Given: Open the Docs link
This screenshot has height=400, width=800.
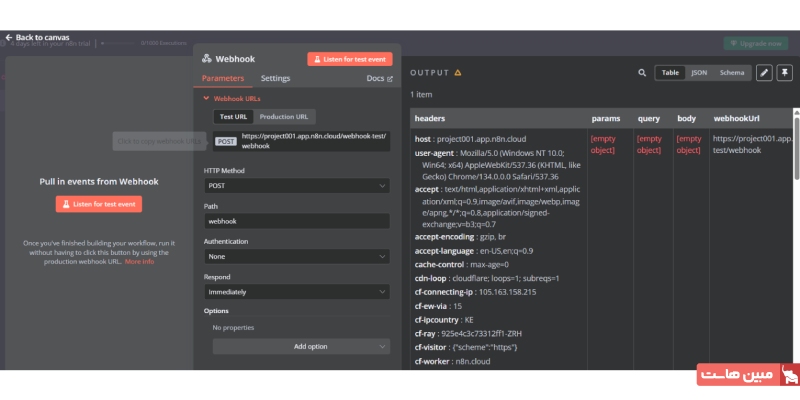Looking at the screenshot, I should (x=380, y=79).
